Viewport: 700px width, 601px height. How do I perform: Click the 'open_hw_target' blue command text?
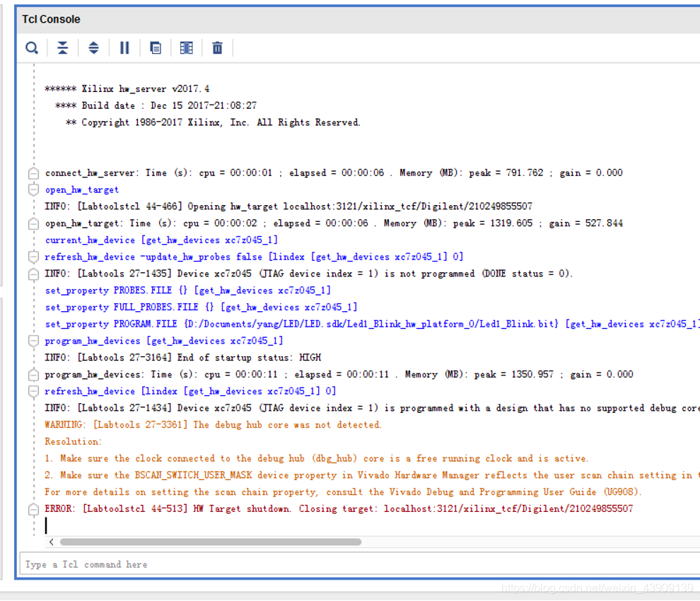[x=82, y=189]
